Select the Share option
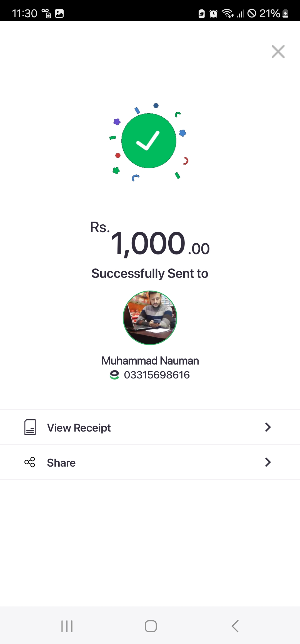 click(61, 463)
